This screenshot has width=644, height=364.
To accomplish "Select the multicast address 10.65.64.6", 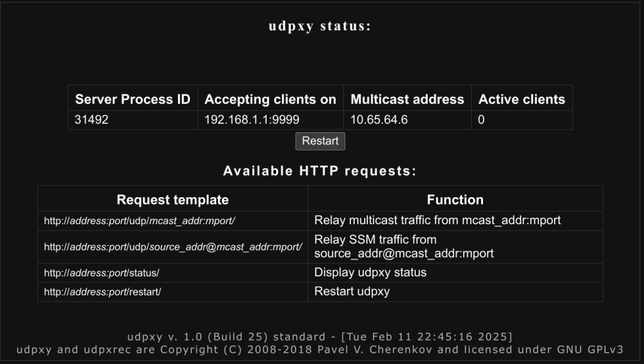I will pos(379,120).
